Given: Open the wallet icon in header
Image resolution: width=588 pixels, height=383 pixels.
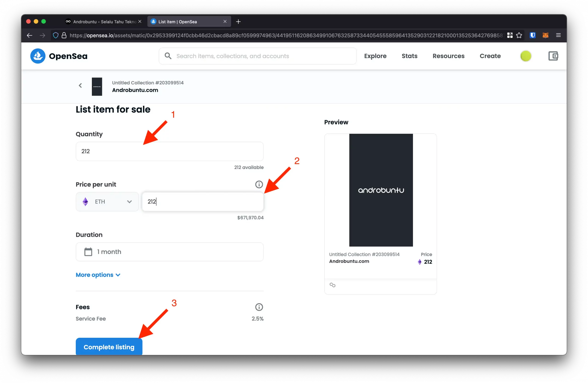Looking at the screenshot, I should (553, 56).
